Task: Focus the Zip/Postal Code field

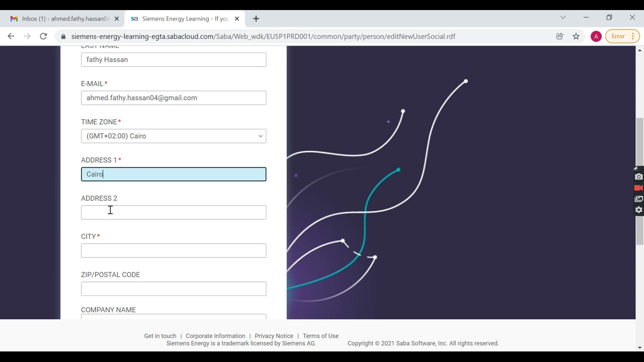Action: point(174,289)
